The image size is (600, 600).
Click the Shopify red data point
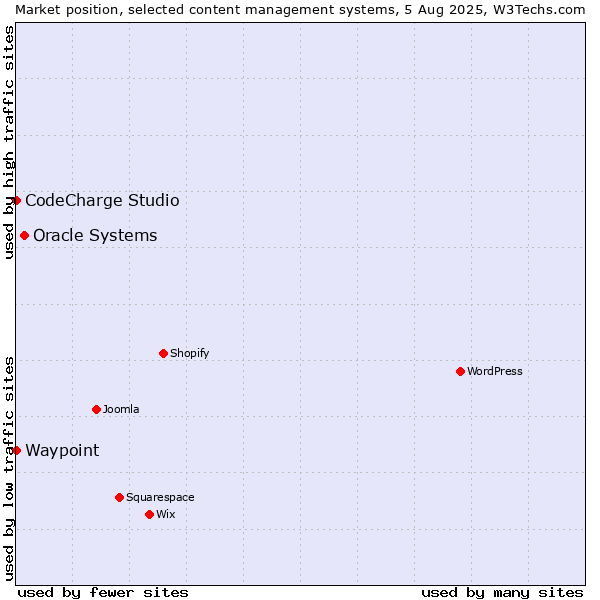pos(163,353)
